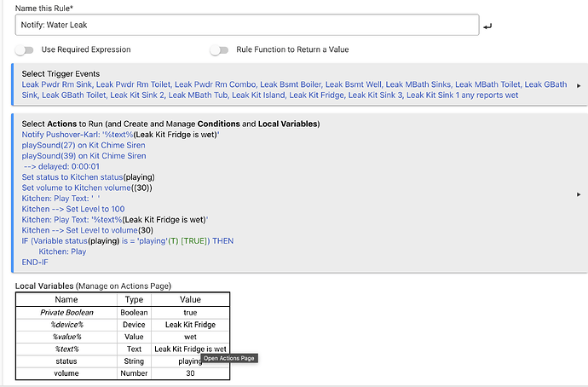Click the enter arrow icon beside rule name
The width and height of the screenshot is (588, 387).
click(x=487, y=26)
